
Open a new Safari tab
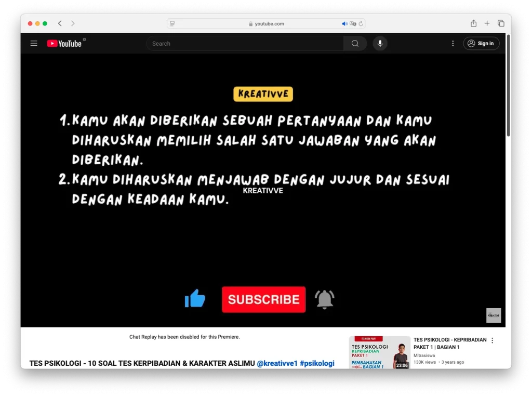point(487,23)
